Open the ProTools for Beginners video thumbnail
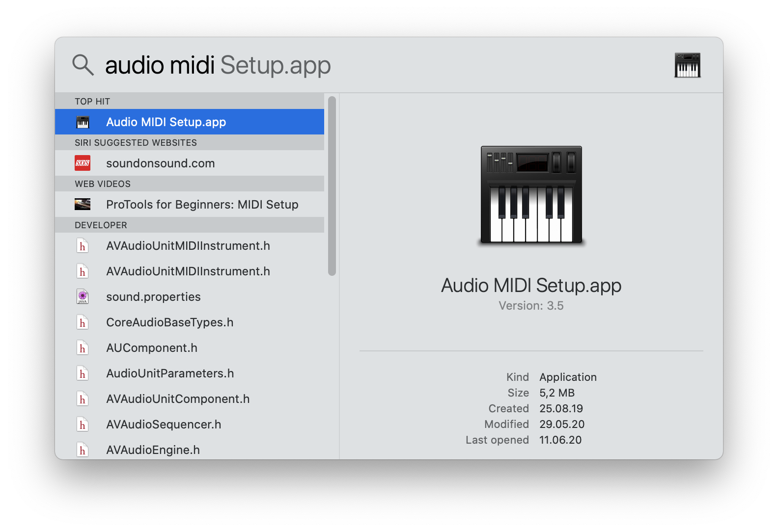 pyautogui.click(x=83, y=204)
